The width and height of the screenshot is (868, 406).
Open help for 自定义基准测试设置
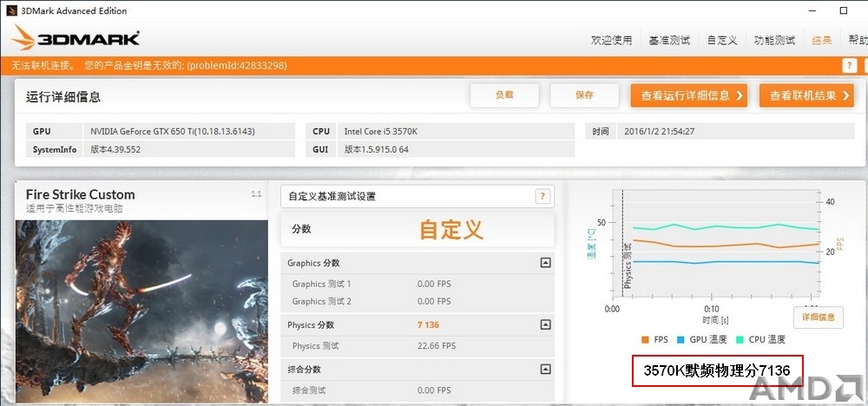543,196
